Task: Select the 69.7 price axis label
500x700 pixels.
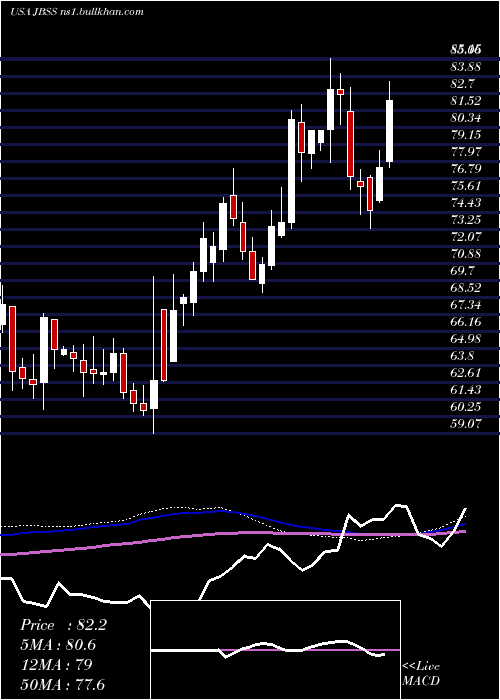Action: point(462,271)
